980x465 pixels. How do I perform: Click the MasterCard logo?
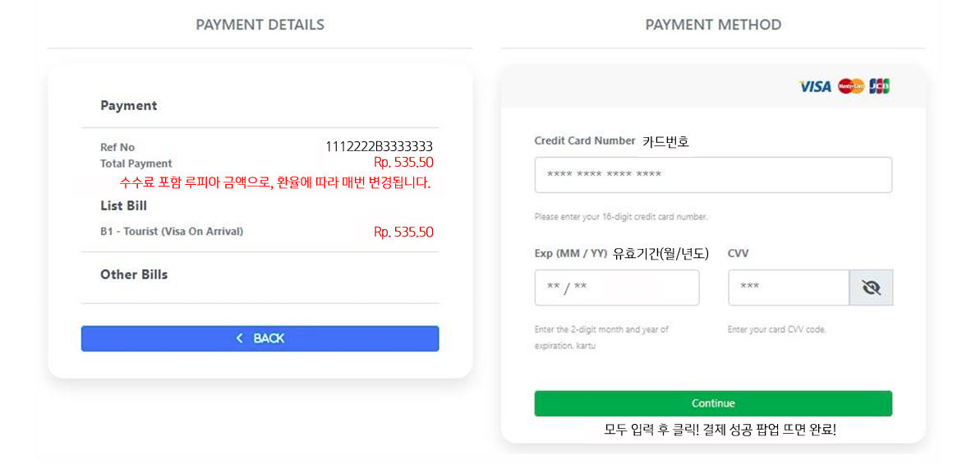point(850,86)
